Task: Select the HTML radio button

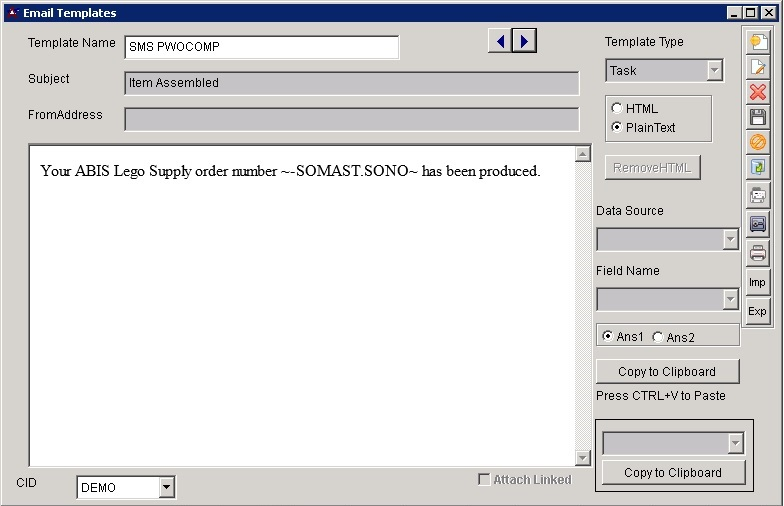Action: pos(617,108)
